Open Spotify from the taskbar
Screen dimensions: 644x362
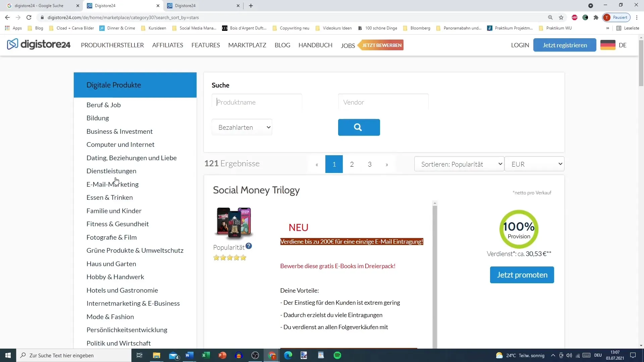(337, 355)
